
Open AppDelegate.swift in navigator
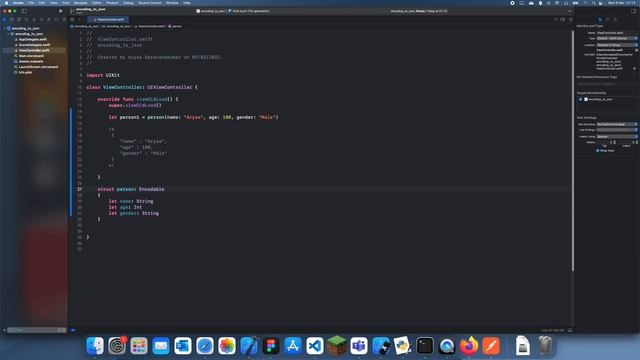[x=33, y=40]
